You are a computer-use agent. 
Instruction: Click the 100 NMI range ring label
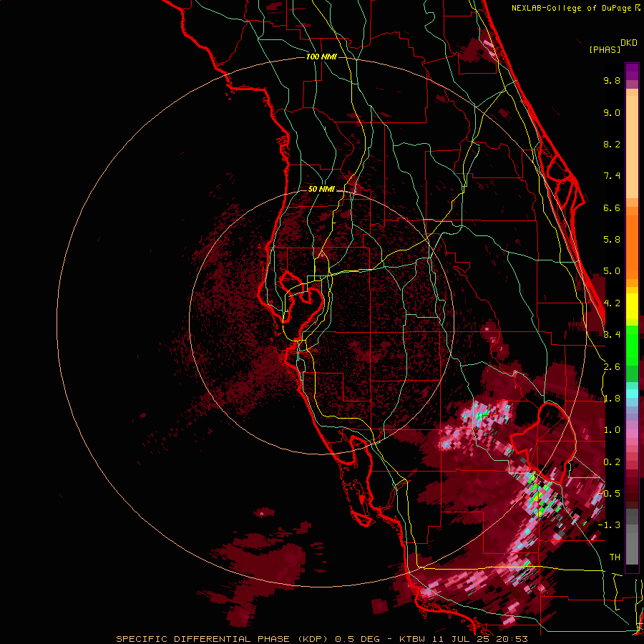[321, 57]
